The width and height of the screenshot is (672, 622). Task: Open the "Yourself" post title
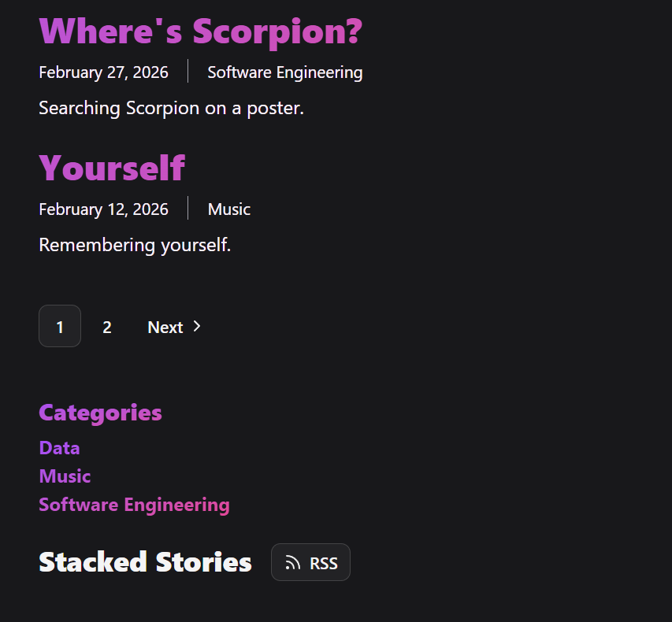[112, 168]
